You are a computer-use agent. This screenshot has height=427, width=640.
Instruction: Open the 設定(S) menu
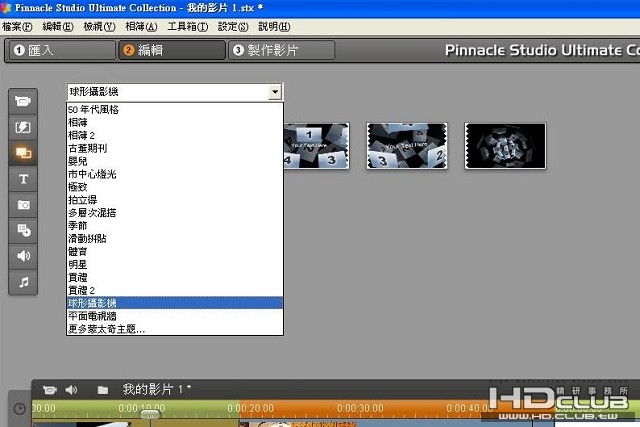coord(233,27)
